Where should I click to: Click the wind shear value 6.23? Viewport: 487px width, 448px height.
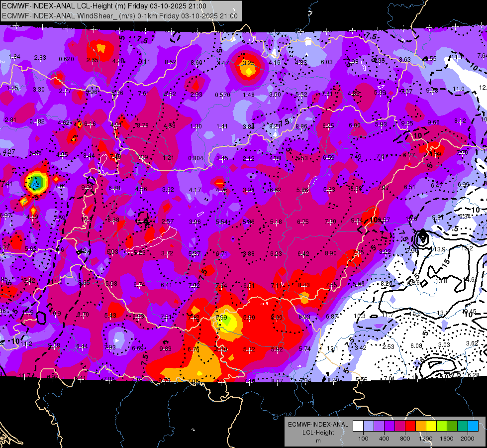coord(276,254)
